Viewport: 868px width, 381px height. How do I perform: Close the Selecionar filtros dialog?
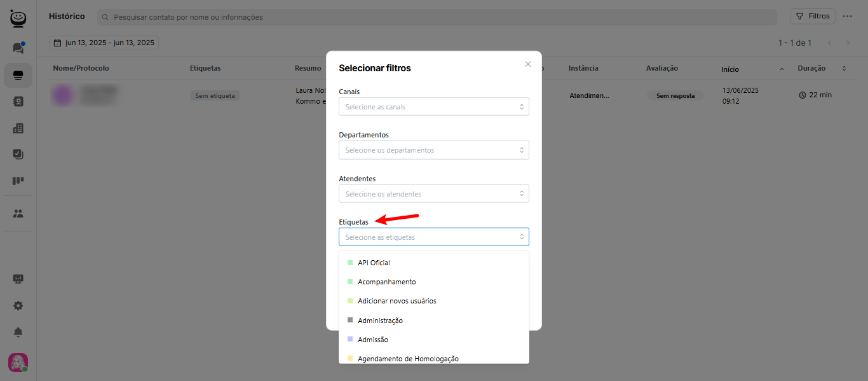[x=527, y=64]
